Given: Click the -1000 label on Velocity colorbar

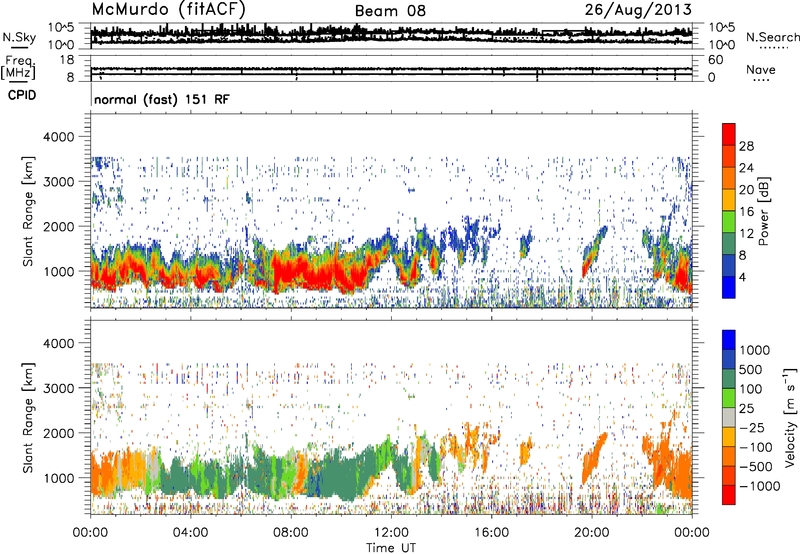Looking at the screenshot, I should click(760, 486).
